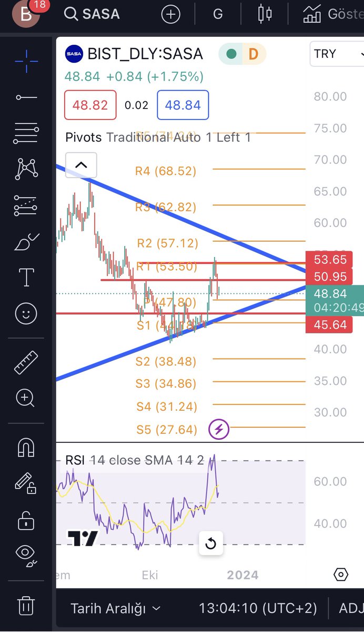Image resolution: width=364 pixels, height=632 pixels.
Task: Click the S2 (38.48) pivot label
Action: [x=166, y=361]
